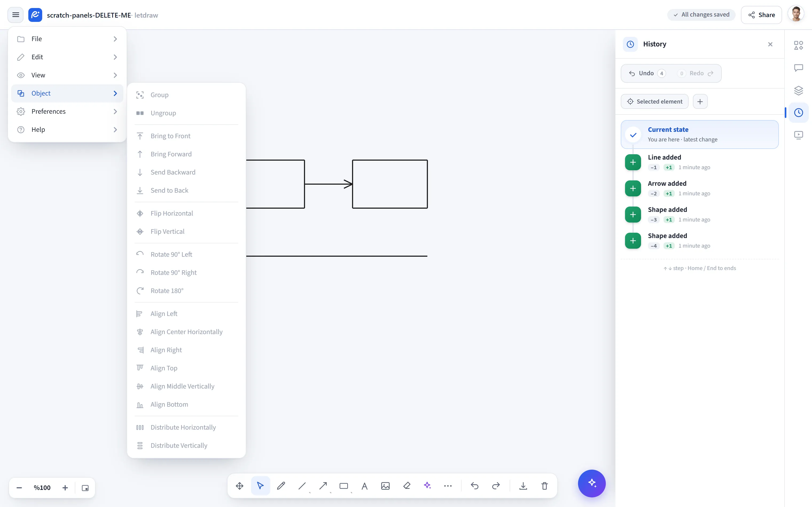Toggle the hamburger main menu button

point(15,15)
